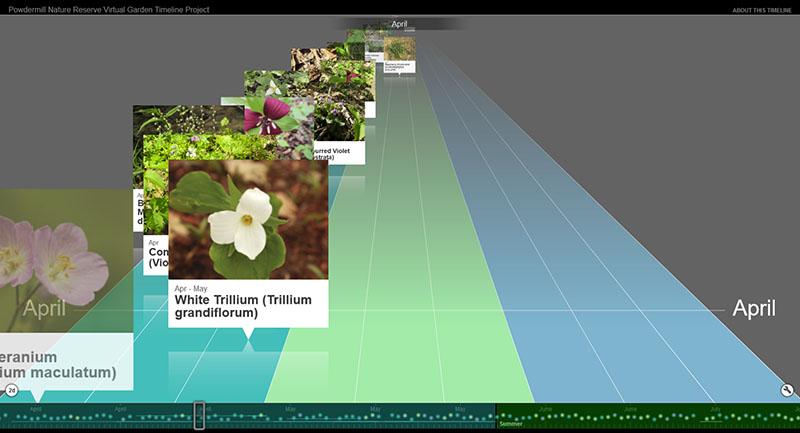Screen dimensions: 800x433
Task: Move the timeline scrubber handle in bottom bar
Action: click(199, 415)
